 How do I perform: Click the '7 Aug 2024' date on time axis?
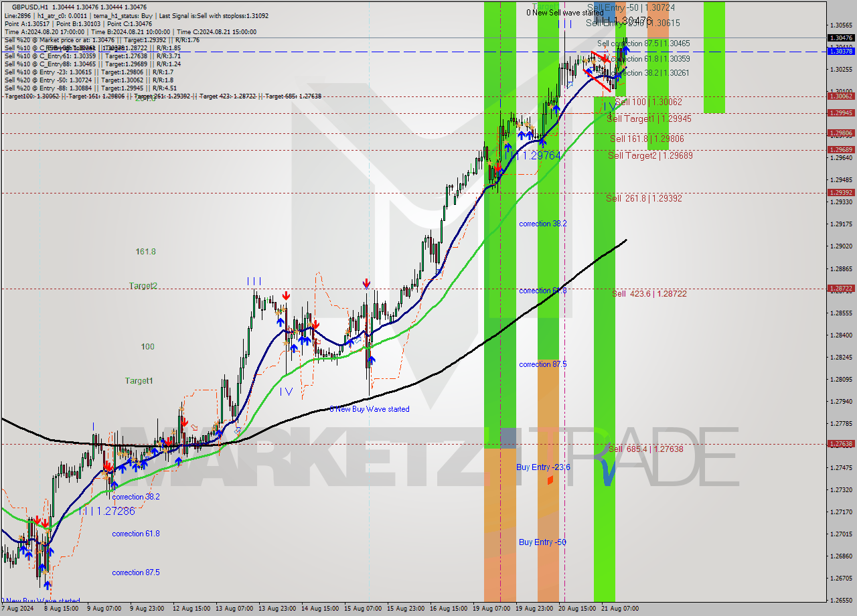click(17, 609)
